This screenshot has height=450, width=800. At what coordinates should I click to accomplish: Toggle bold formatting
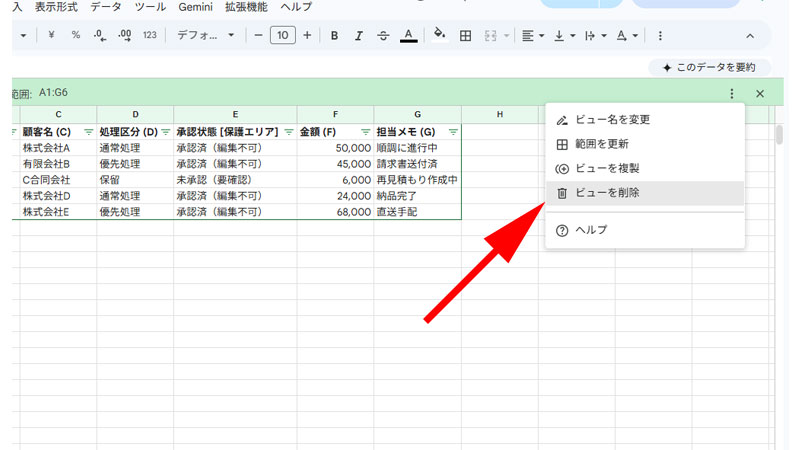click(334, 36)
